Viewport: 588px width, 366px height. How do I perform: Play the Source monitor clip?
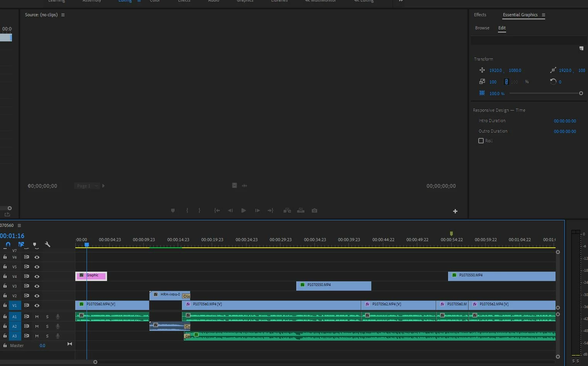243,211
